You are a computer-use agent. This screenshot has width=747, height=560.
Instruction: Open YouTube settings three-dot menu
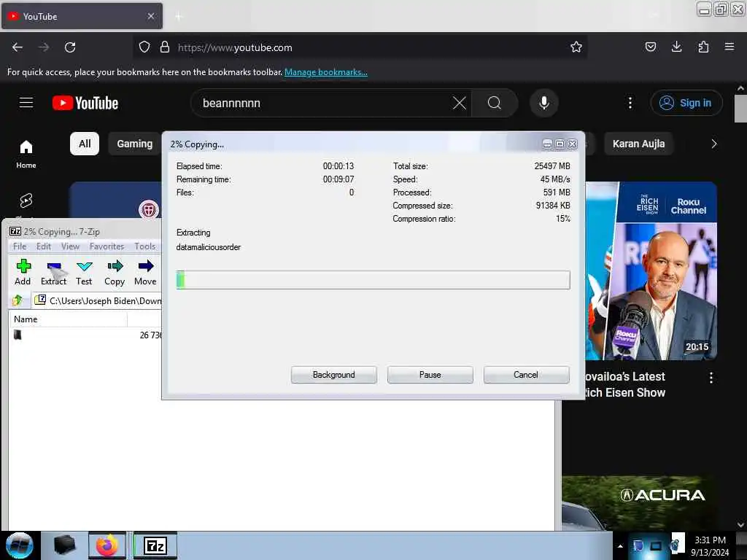point(630,103)
